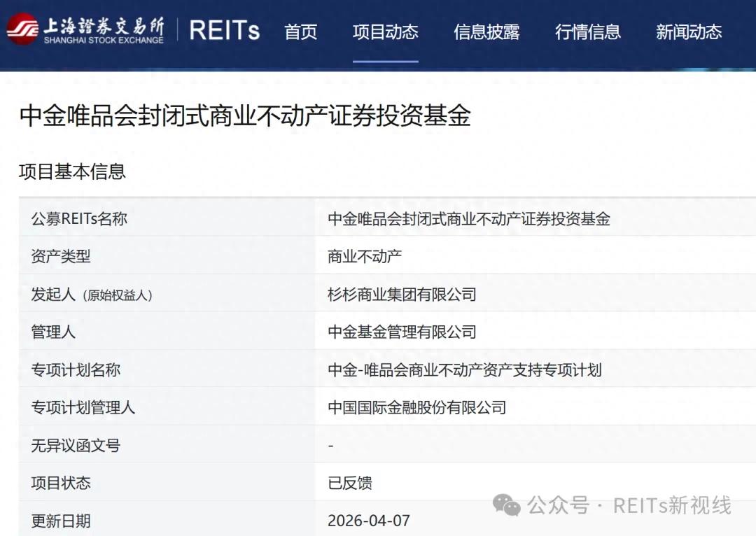Image resolution: width=756 pixels, height=536 pixels.
Task: Select 杉杉商业集团有限公司 value
Action: (402, 295)
